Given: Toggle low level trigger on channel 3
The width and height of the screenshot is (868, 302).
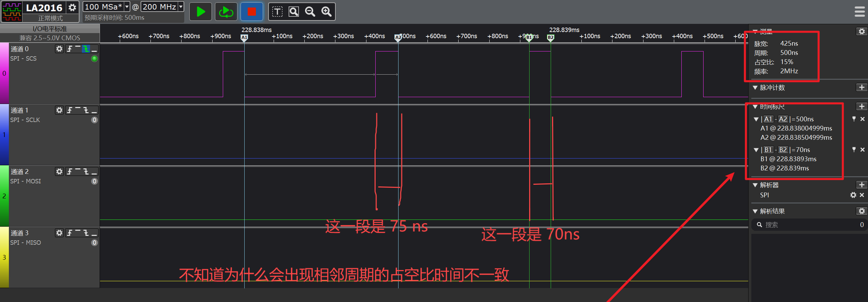Looking at the screenshot, I should [95, 233].
